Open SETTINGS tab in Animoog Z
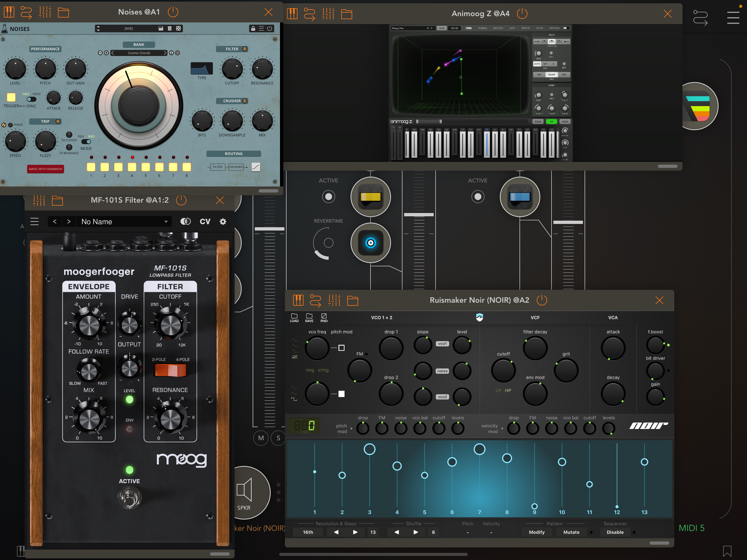The width and height of the screenshot is (747, 560). pyautogui.click(x=555, y=28)
